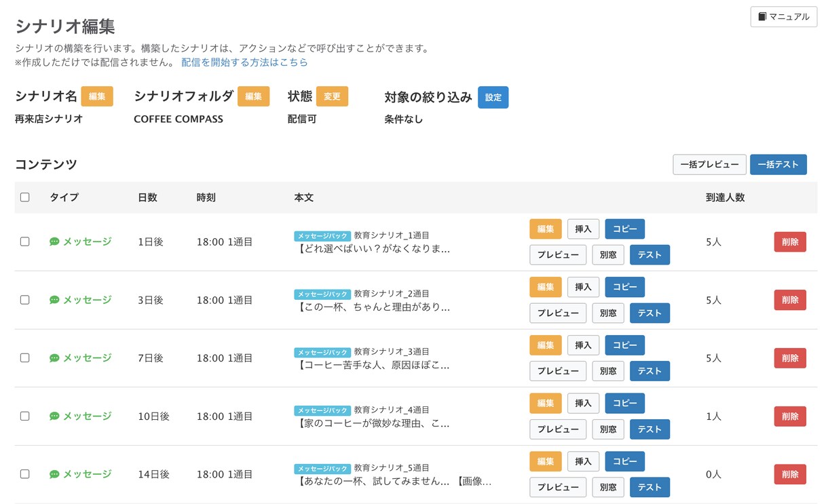Image resolution: width=828 pixels, height=504 pixels.
Task: Edit the シナリオ名 with its 編集 button
Action: point(97,96)
